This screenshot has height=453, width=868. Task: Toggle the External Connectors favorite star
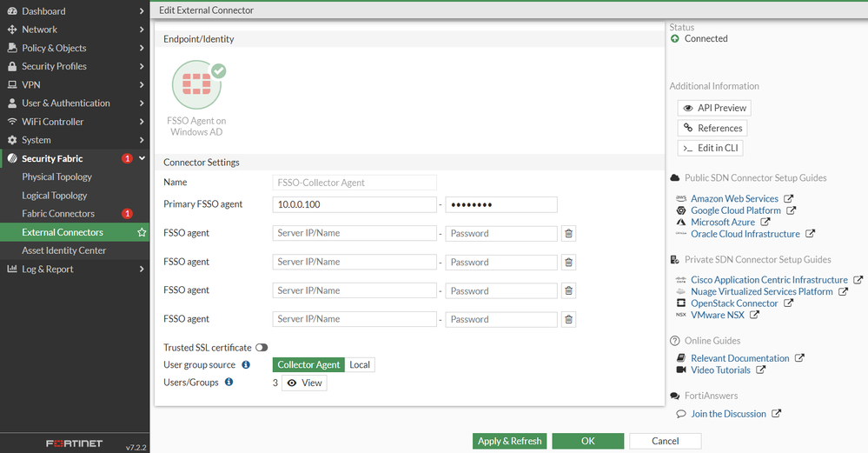[142, 232]
